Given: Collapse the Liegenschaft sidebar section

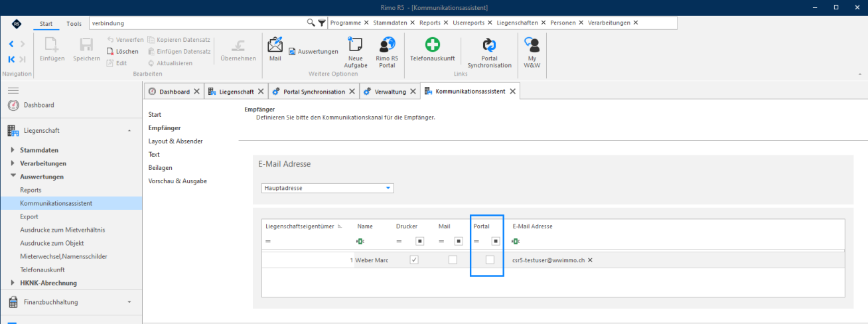Looking at the screenshot, I should coord(129,131).
